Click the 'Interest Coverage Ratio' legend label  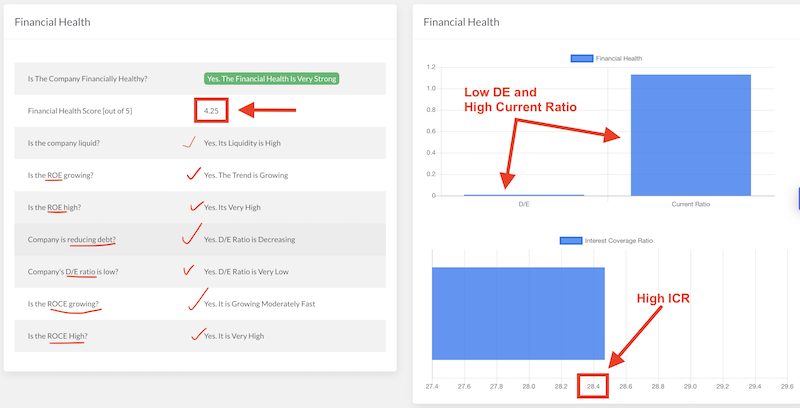619,240
